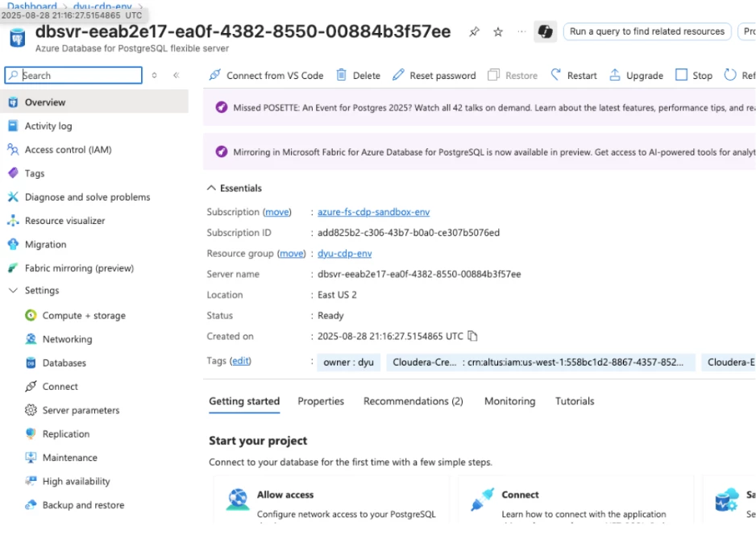This screenshot has width=756, height=539.
Task: Click the Networking icon
Action: click(31, 339)
